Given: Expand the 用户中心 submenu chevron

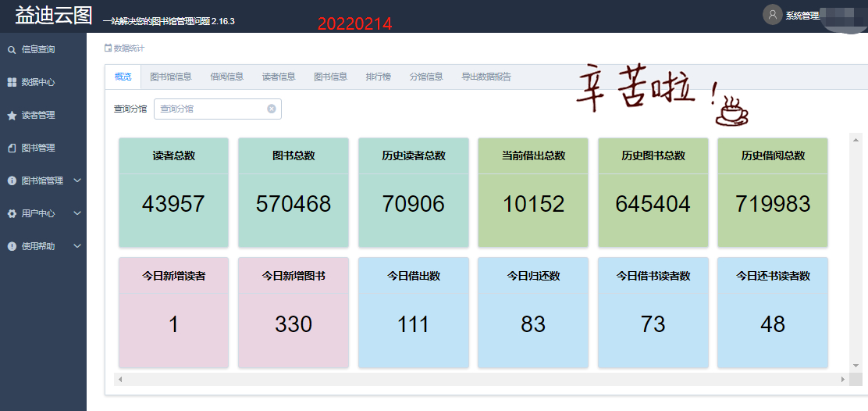Looking at the screenshot, I should (x=76, y=213).
